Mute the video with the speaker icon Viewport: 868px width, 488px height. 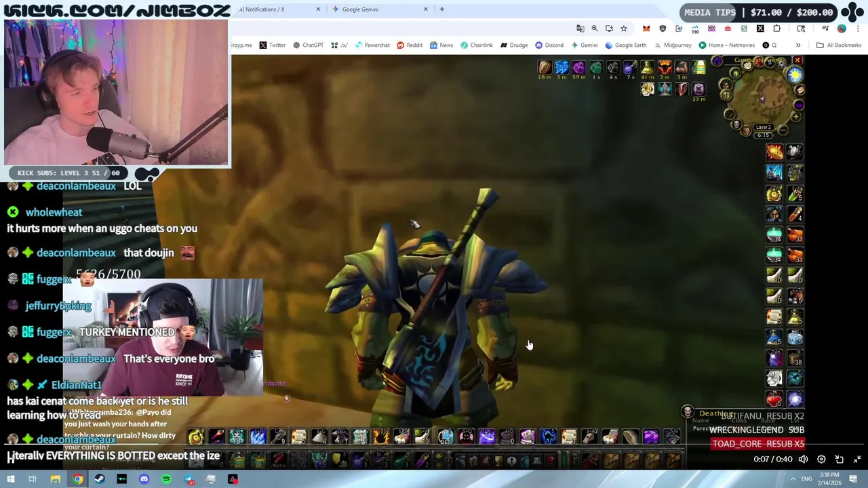pos(803,460)
